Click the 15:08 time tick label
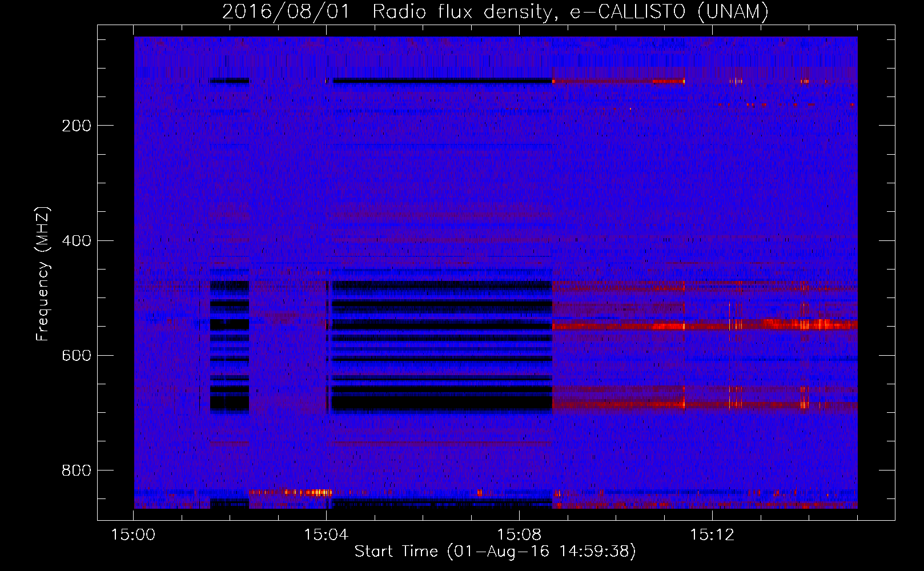 click(519, 535)
